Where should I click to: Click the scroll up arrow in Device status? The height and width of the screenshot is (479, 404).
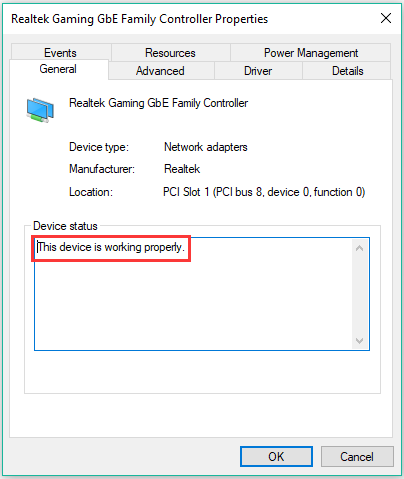point(359,248)
